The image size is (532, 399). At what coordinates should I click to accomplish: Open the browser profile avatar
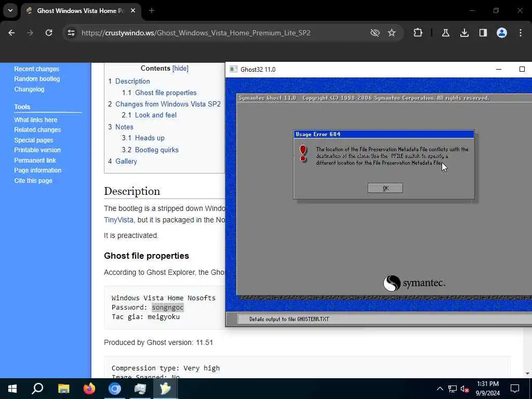(502, 33)
